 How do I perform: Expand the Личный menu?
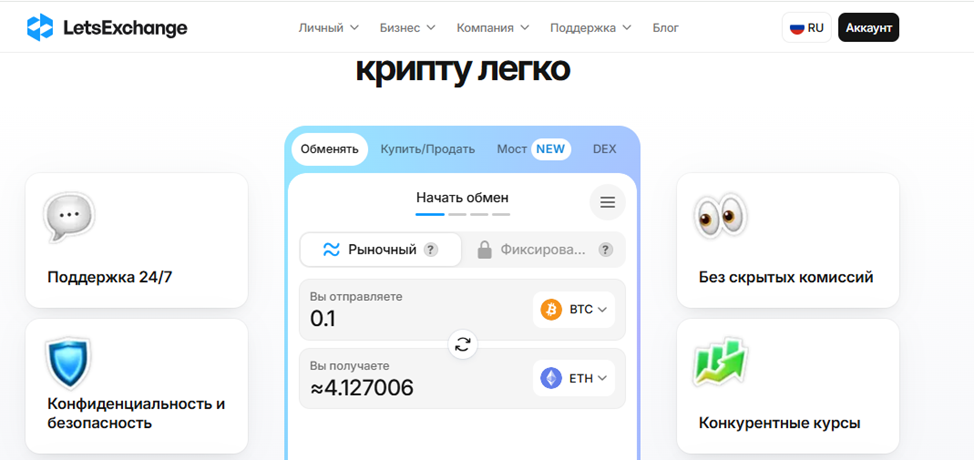click(x=329, y=28)
